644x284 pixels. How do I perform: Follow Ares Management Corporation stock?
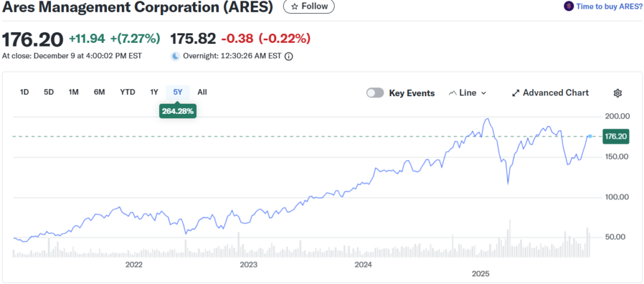(x=309, y=6)
